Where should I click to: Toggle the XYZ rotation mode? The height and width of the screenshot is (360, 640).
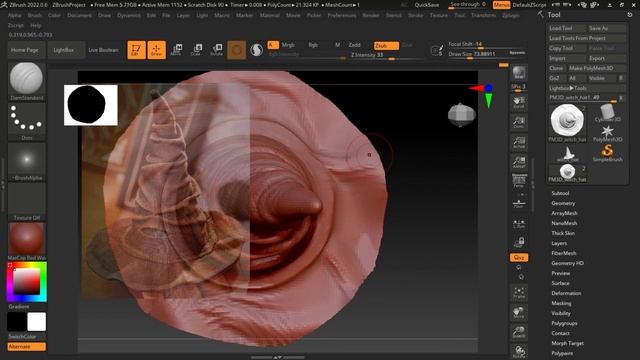click(519, 258)
